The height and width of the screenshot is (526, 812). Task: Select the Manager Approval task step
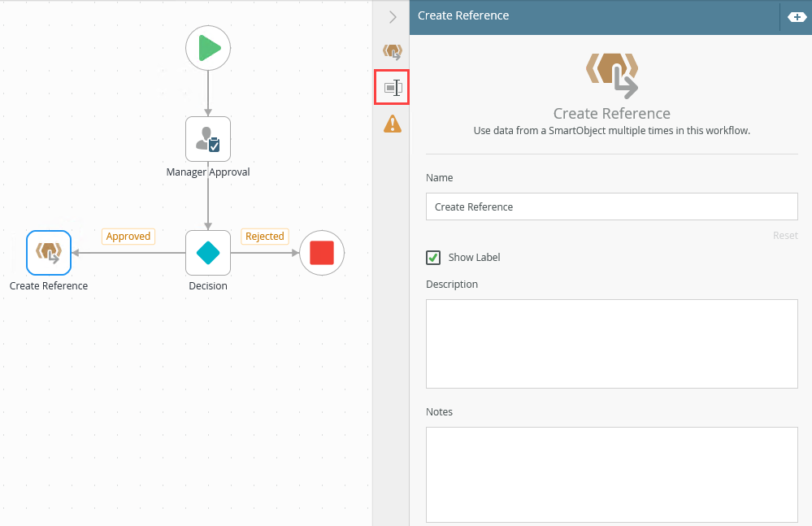[207, 139]
